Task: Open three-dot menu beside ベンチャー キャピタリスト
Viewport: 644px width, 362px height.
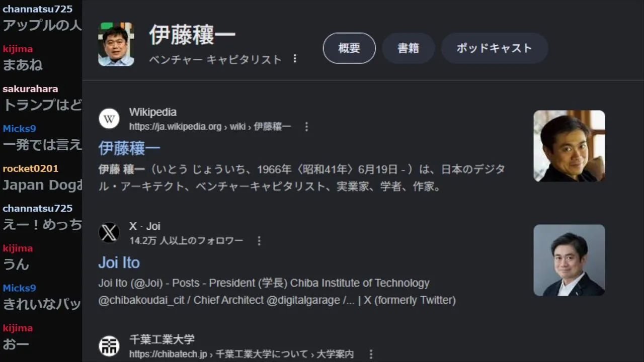Action: click(295, 59)
